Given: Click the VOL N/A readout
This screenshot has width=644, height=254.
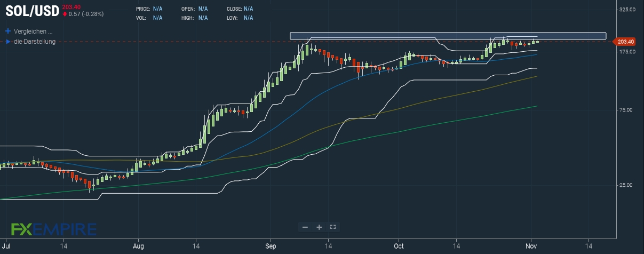Looking at the screenshot, I should point(149,18).
